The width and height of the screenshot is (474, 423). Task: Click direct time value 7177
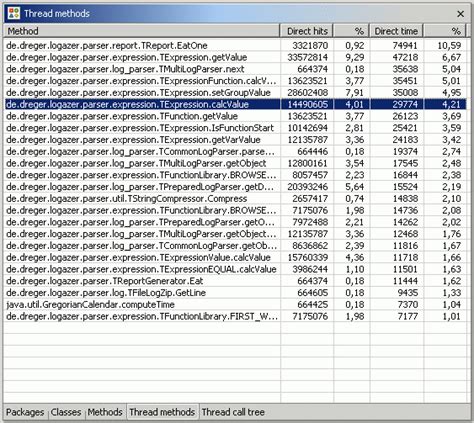[408, 316]
